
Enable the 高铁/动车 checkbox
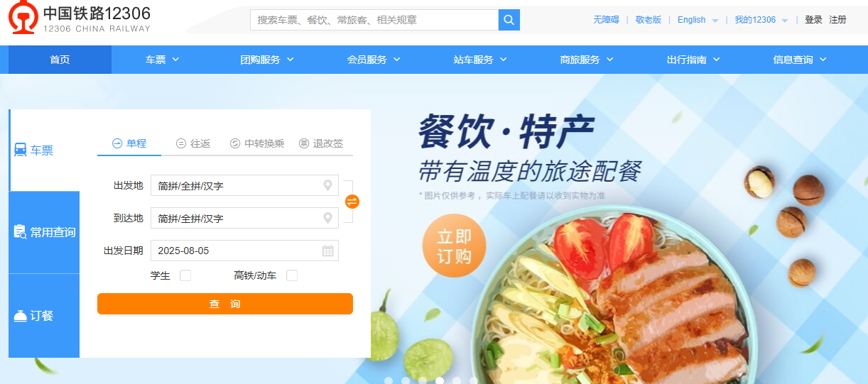point(292,275)
